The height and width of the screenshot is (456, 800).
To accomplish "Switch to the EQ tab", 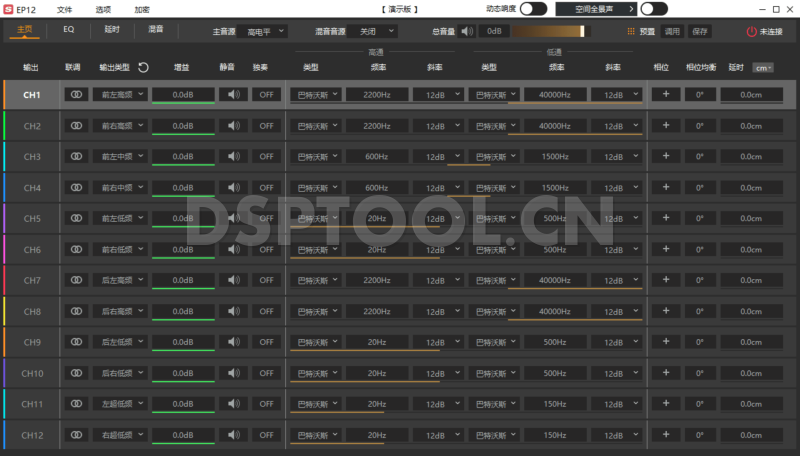I will click(x=68, y=30).
